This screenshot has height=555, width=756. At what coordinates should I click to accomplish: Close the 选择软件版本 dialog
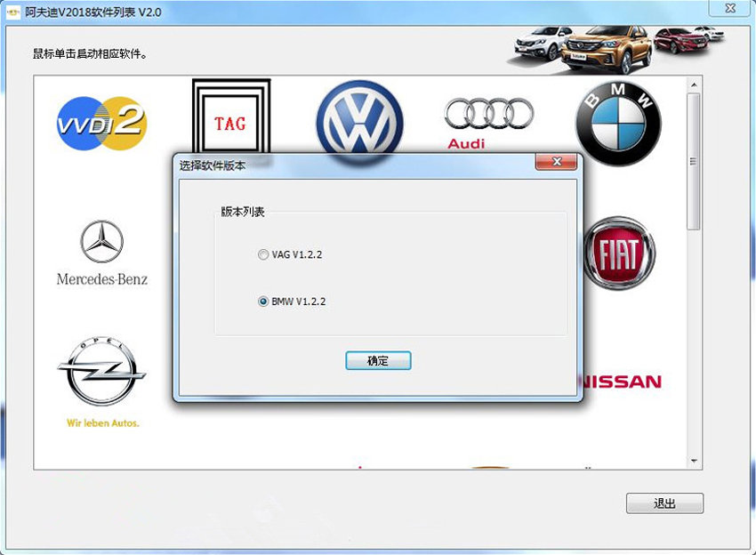[x=556, y=162]
